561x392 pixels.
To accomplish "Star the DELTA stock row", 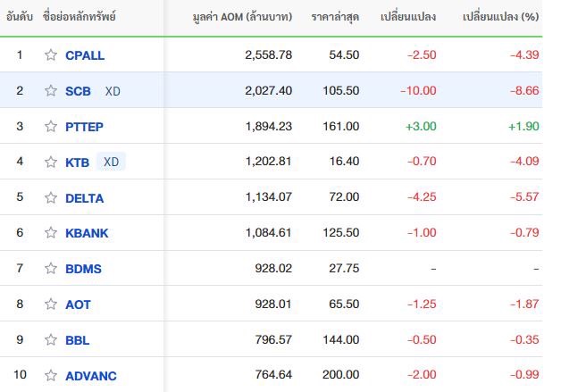I will tap(51, 198).
